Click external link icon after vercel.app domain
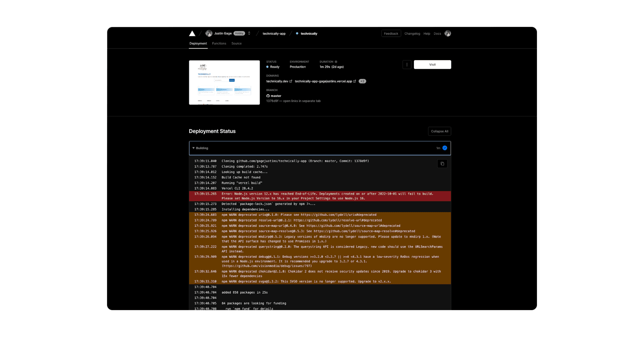Screen dimensions: 644x337 pos(355,81)
